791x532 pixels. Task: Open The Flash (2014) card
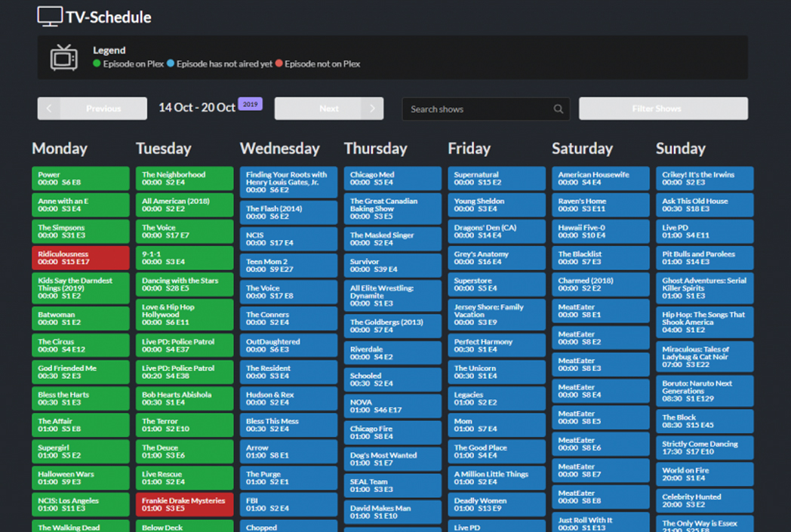pyautogui.click(x=288, y=212)
